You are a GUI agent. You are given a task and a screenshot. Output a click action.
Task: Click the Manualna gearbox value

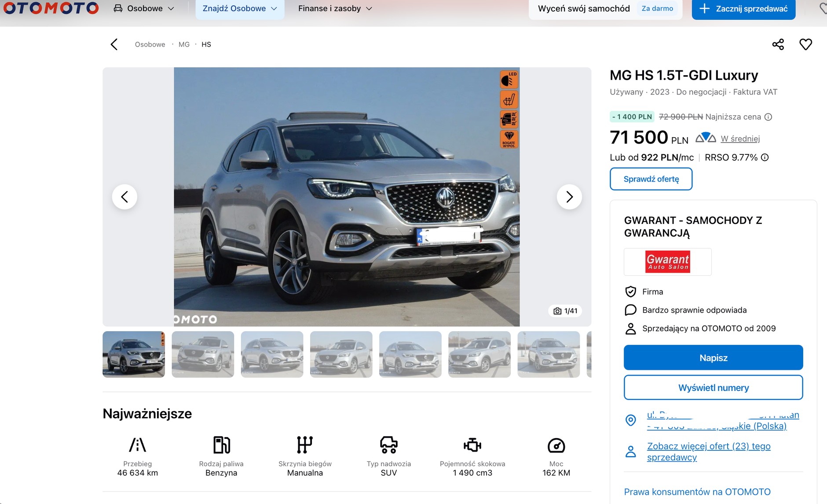click(x=305, y=473)
